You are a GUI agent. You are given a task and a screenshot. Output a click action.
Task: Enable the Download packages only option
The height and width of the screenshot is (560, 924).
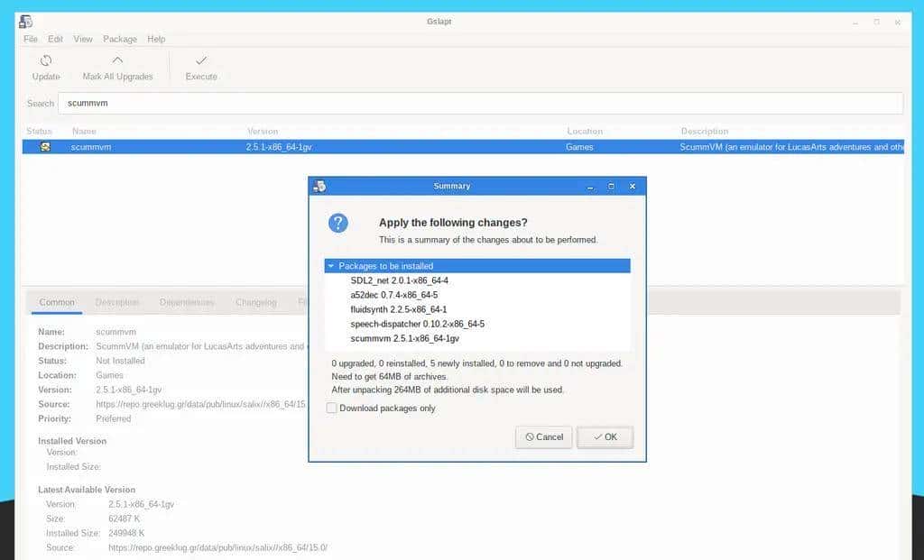tap(332, 409)
